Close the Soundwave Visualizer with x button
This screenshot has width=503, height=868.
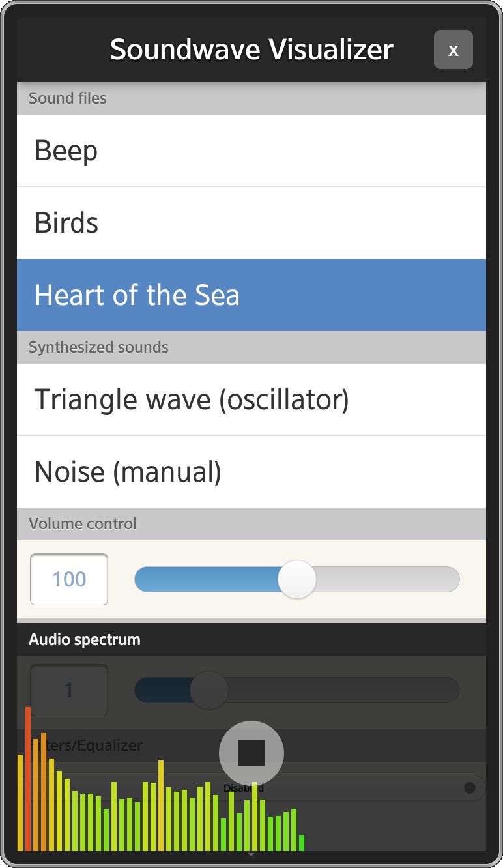(453, 50)
